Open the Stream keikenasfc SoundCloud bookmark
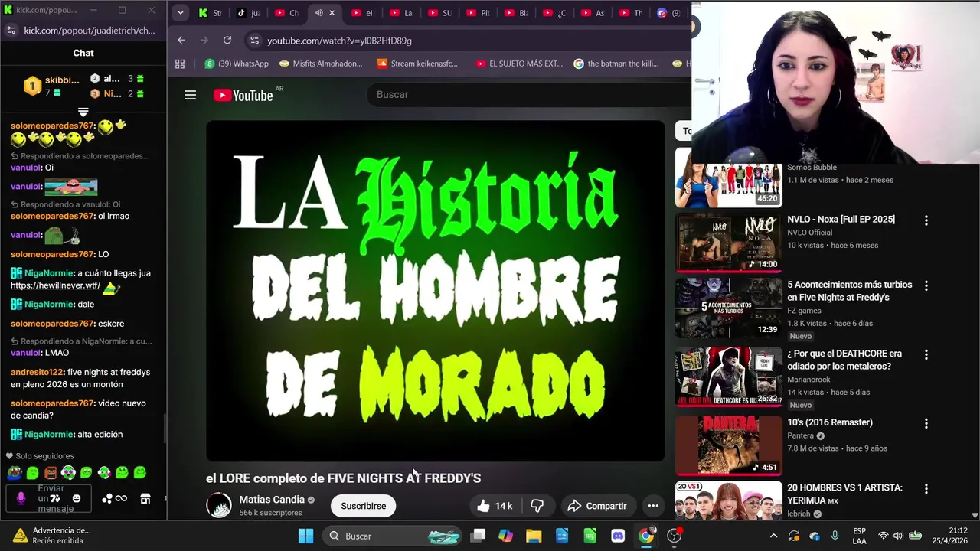Viewport: 980px width, 551px height. coord(418,64)
